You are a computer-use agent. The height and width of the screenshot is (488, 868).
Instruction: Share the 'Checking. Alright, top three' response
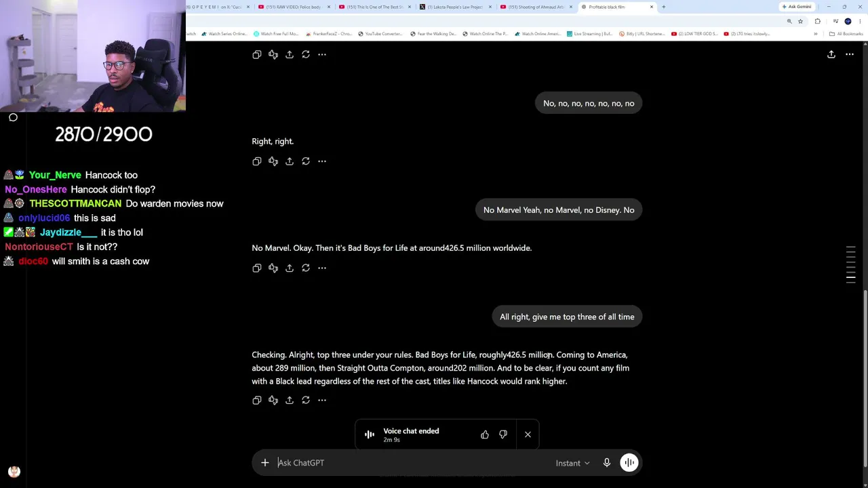(290, 400)
